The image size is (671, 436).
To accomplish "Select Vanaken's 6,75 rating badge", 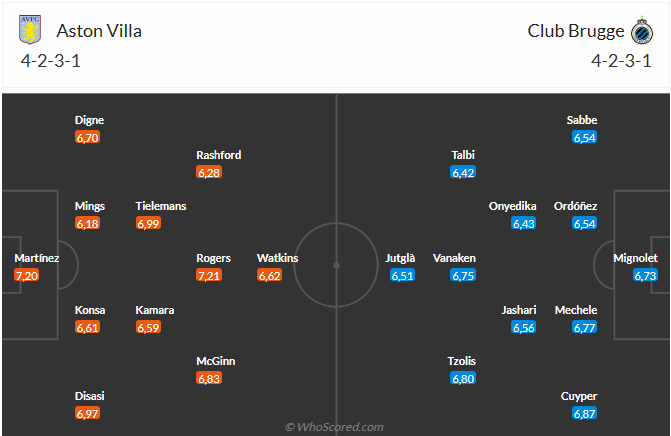I will point(463,275).
